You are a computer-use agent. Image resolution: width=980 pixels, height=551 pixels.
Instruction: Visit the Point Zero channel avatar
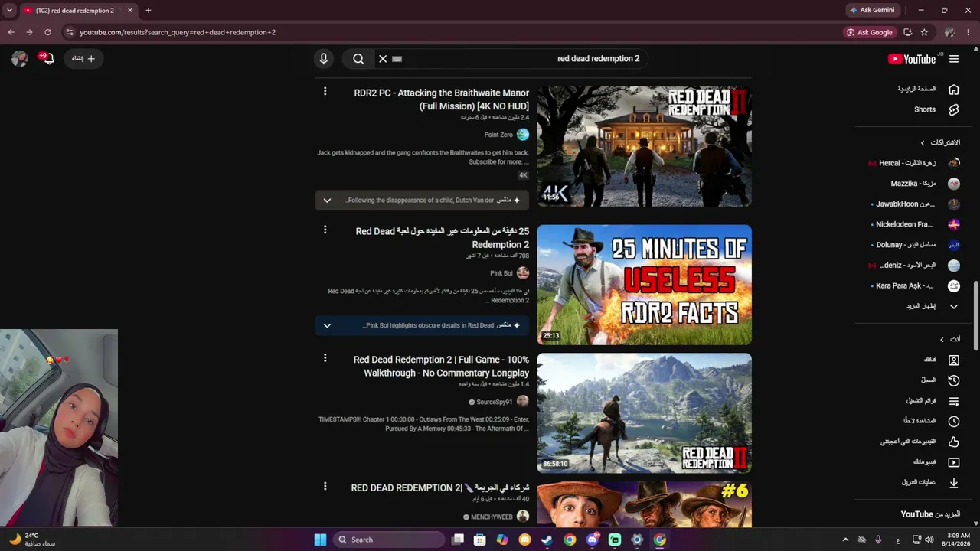pos(523,135)
